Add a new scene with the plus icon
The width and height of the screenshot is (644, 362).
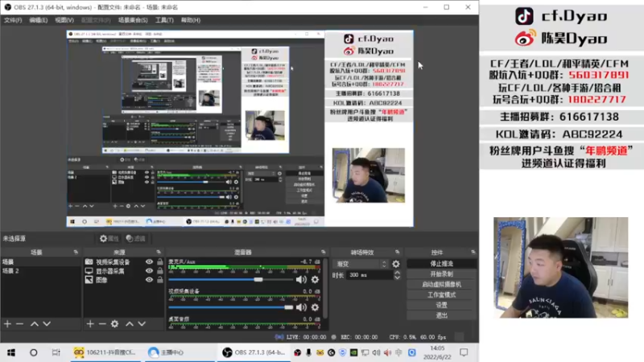(7, 324)
